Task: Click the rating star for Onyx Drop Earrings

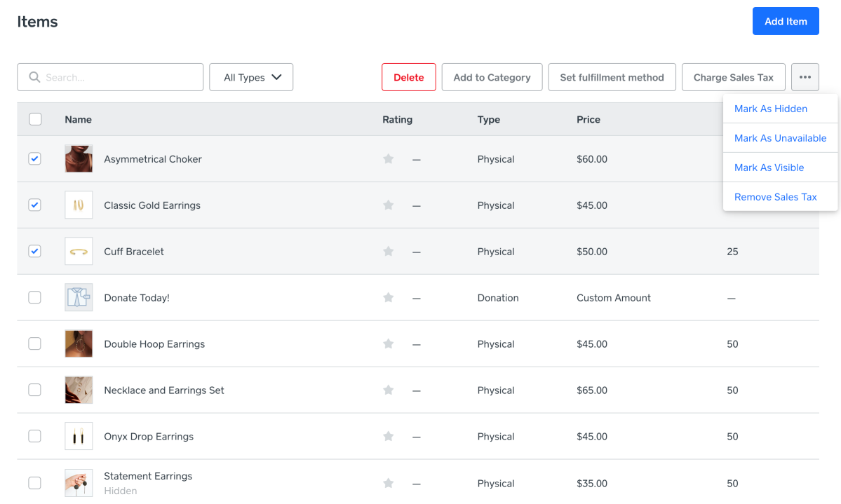Action: coord(389,437)
